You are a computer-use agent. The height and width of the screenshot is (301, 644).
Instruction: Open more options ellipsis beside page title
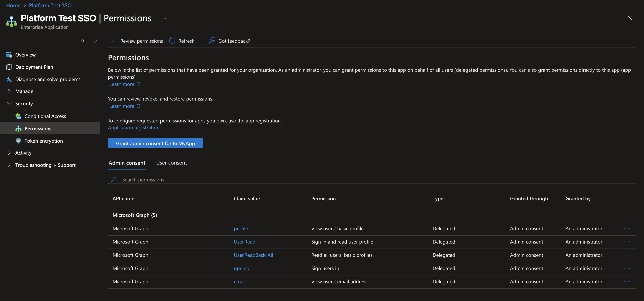[x=164, y=18]
